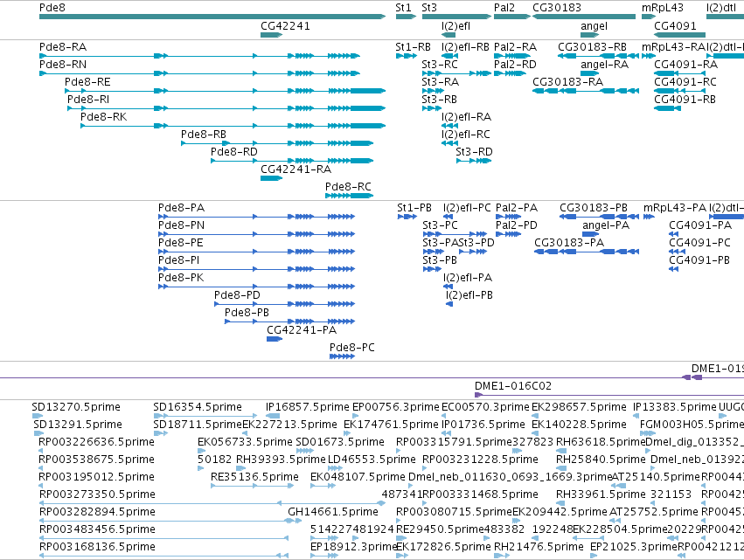Click the SD13270.5prime EST label

point(76,407)
